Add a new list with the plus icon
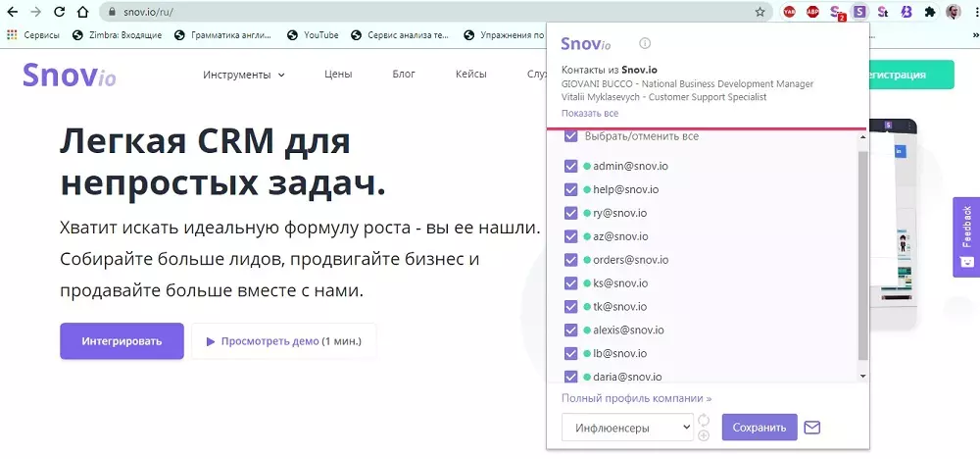 point(703,435)
